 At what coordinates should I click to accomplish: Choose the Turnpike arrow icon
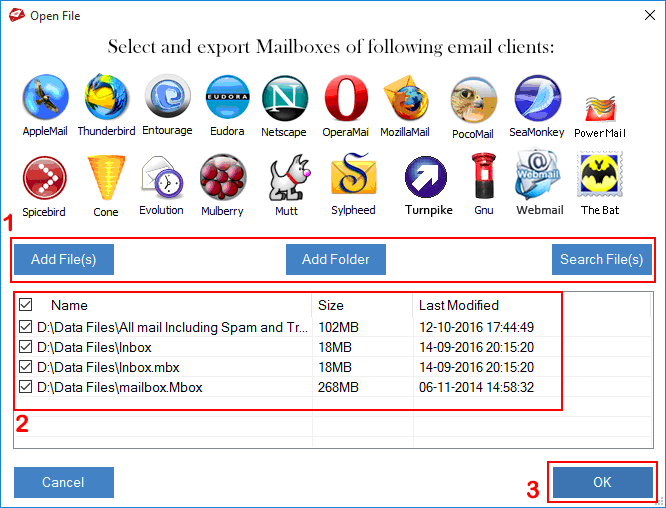point(426,177)
